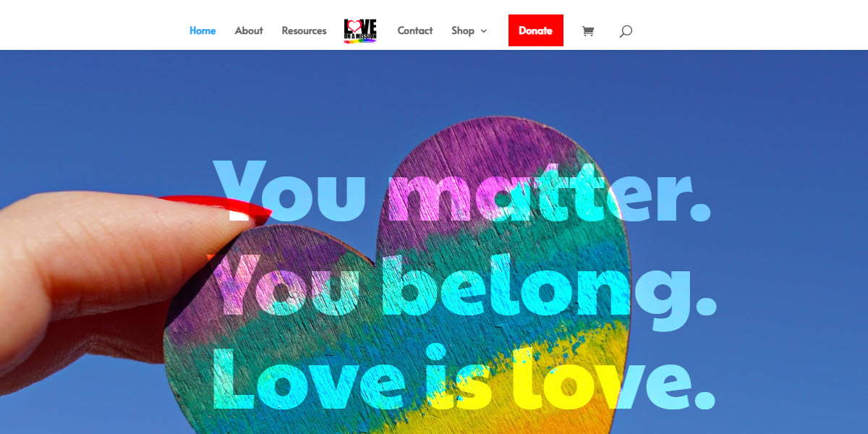Open the shopping cart icon
Image resolution: width=868 pixels, height=434 pixels.
(588, 31)
